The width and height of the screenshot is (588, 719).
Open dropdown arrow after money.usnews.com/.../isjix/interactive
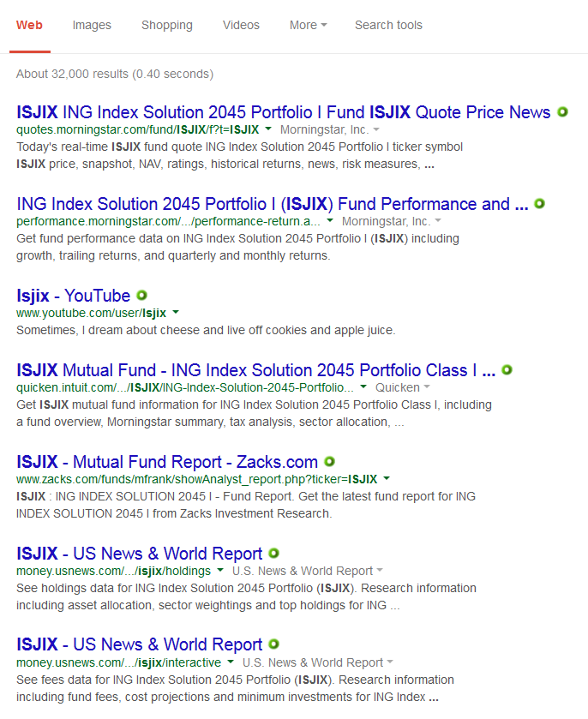click(231, 662)
